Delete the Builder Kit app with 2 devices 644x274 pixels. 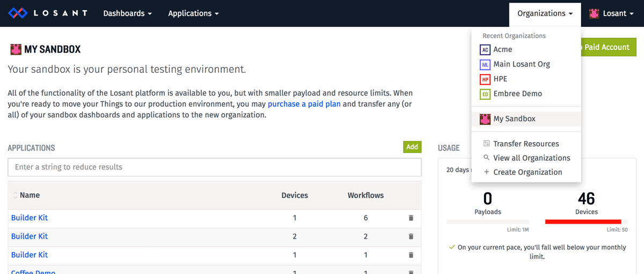pyautogui.click(x=411, y=236)
